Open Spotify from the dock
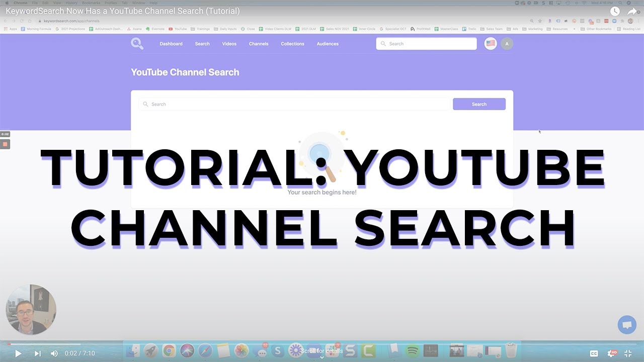The width and height of the screenshot is (644, 362). (x=413, y=350)
